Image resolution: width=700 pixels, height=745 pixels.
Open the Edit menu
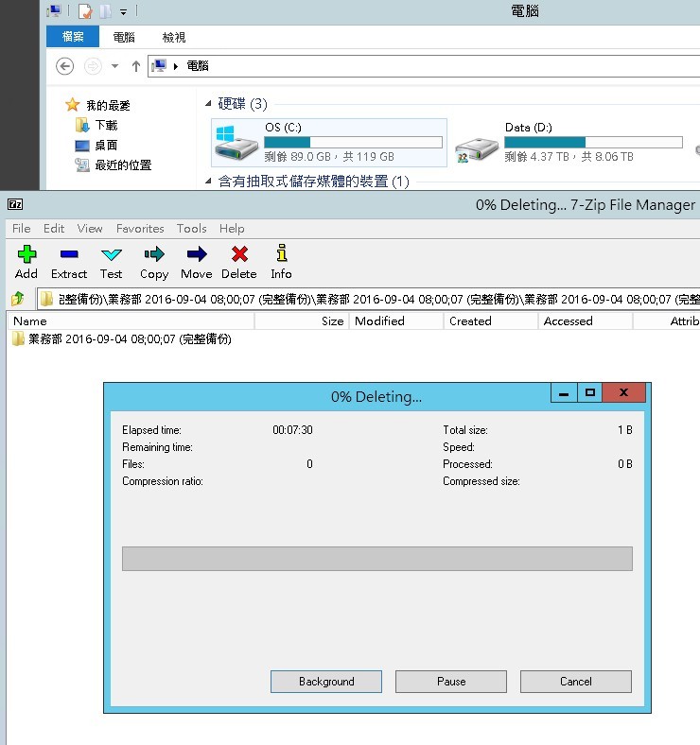[x=54, y=229]
